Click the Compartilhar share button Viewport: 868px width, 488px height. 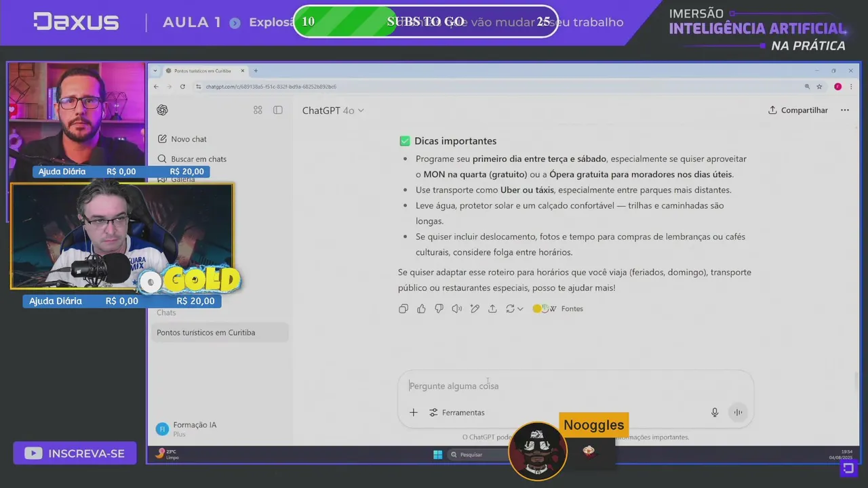tap(798, 110)
